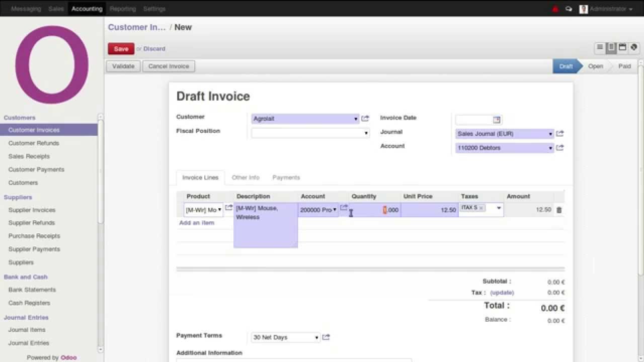The height and width of the screenshot is (362, 644).
Task: Open the Sales menu
Action: click(56, 9)
